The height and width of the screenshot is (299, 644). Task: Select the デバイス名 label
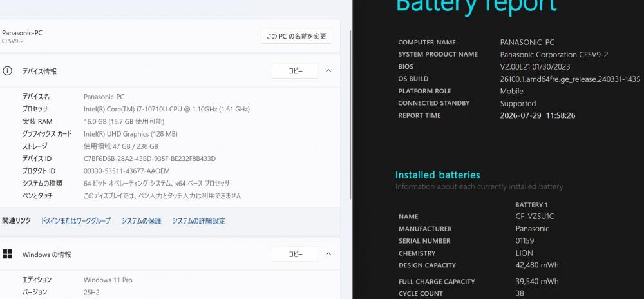pos(35,97)
